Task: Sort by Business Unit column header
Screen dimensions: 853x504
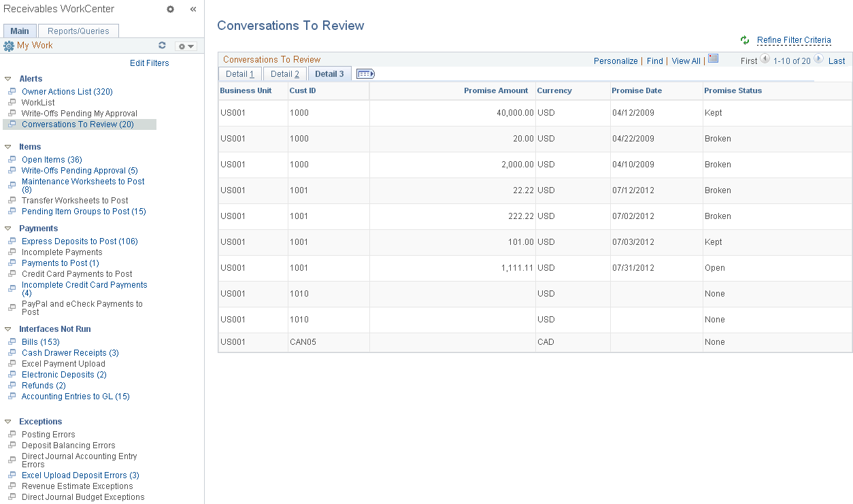Action: click(x=246, y=90)
